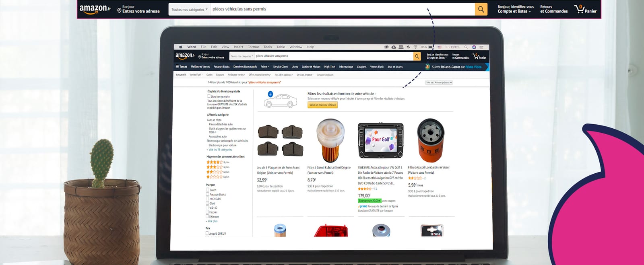Click the prime badge under AWESAFE Autoradio
The image size is (644, 265).
pyautogui.click(x=362, y=206)
